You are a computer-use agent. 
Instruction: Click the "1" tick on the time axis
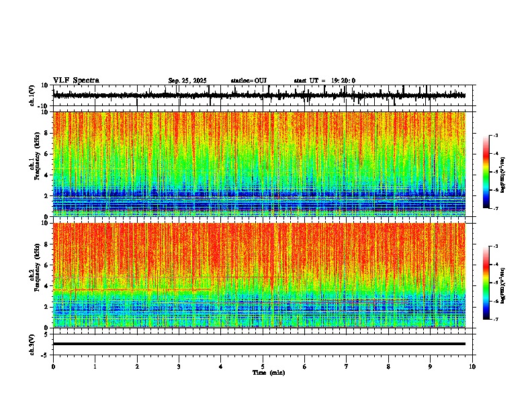pos(95,367)
